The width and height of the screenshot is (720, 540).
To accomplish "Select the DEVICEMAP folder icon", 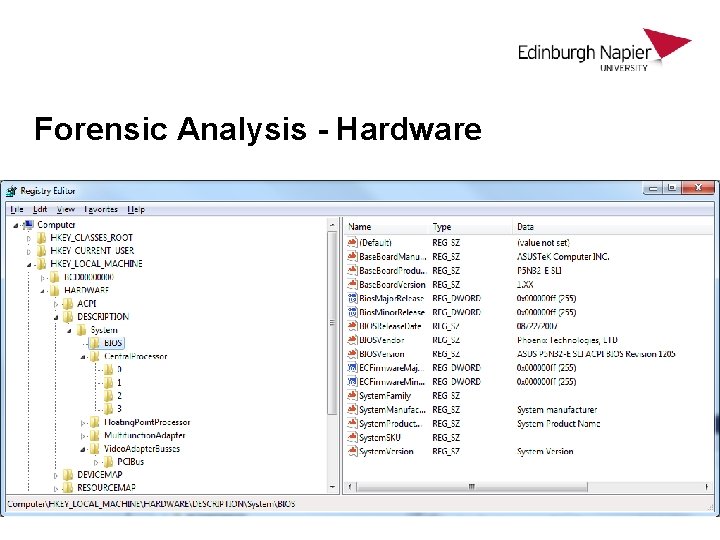I will click(x=68, y=474).
